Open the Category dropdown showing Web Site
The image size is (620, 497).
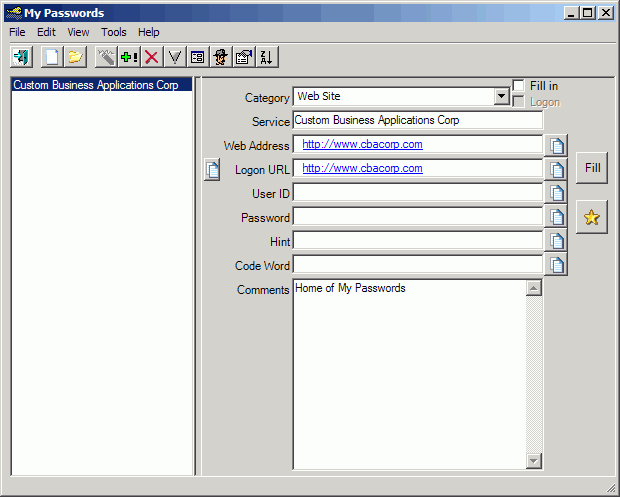coord(501,96)
